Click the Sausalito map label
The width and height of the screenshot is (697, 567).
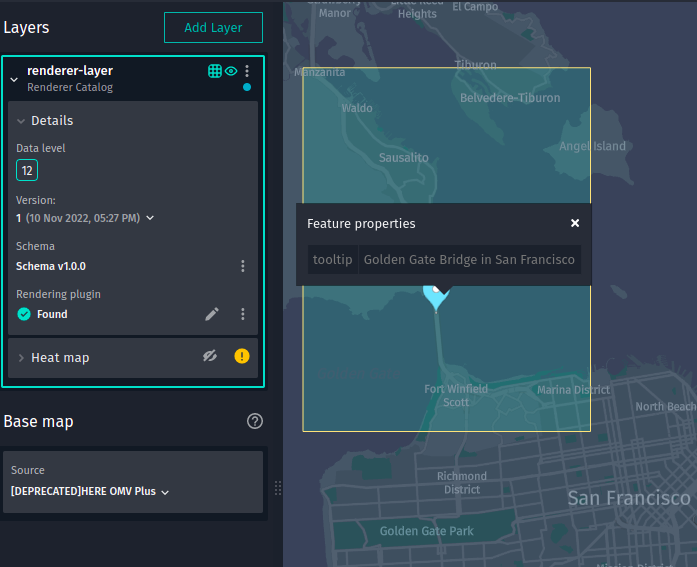(404, 158)
